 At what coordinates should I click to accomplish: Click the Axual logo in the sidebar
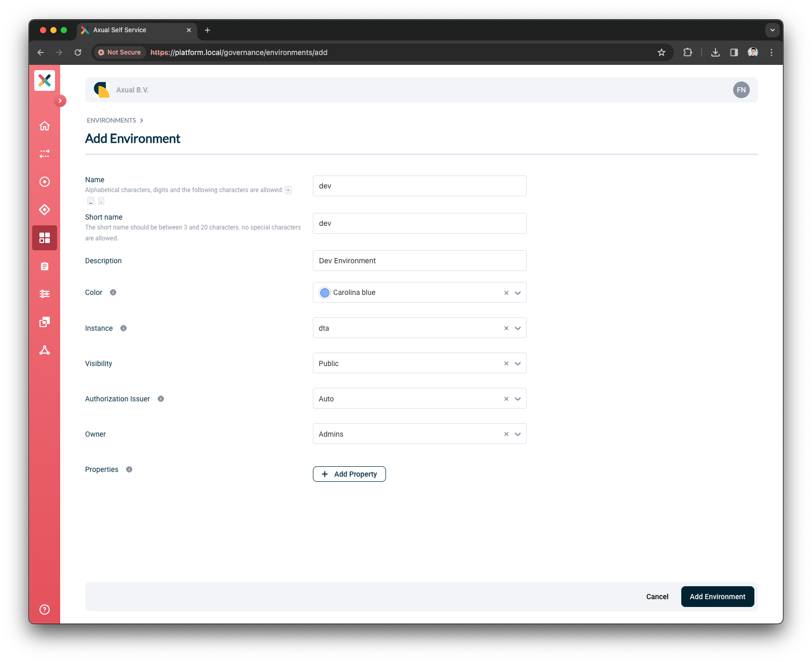click(45, 80)
